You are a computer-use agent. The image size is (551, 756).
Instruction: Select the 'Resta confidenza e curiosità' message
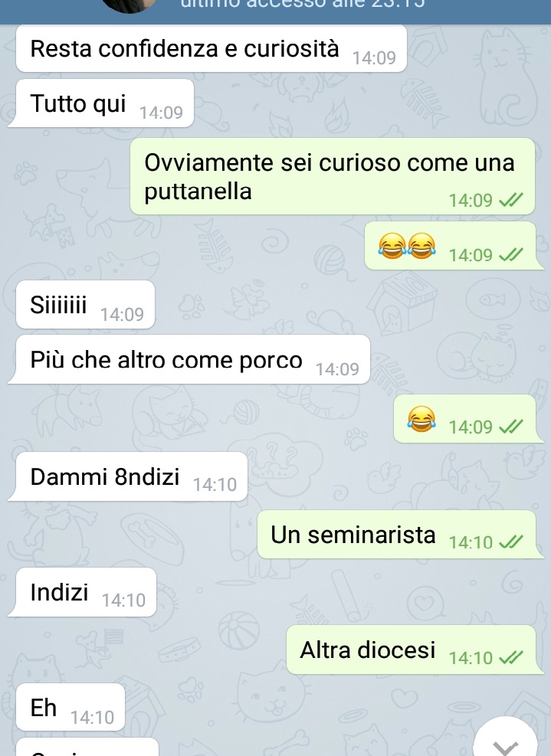pyautogui.click(x=212, y=49)
